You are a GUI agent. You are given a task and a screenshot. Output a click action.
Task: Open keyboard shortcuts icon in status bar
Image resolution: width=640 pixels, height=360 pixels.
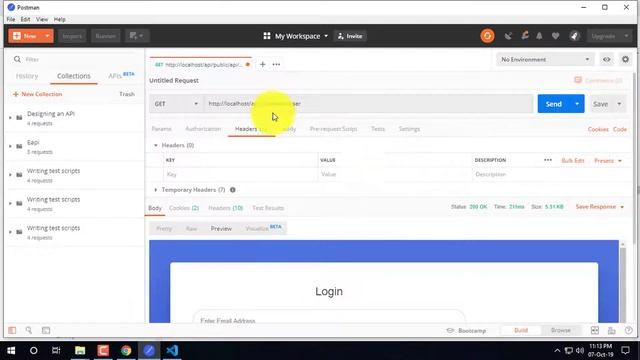pyautogui.click(x=611, y=330)
